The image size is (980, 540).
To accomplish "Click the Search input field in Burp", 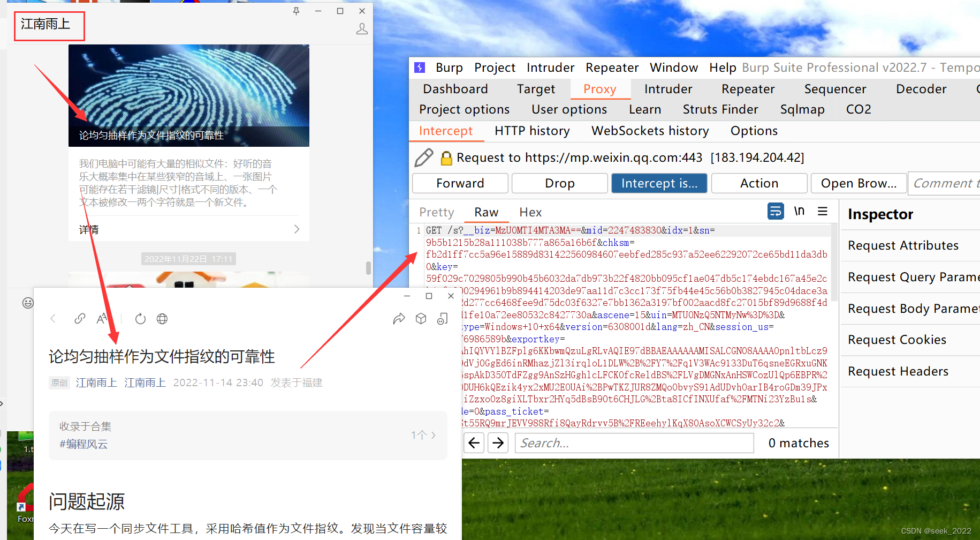I will tap(634, 442).
